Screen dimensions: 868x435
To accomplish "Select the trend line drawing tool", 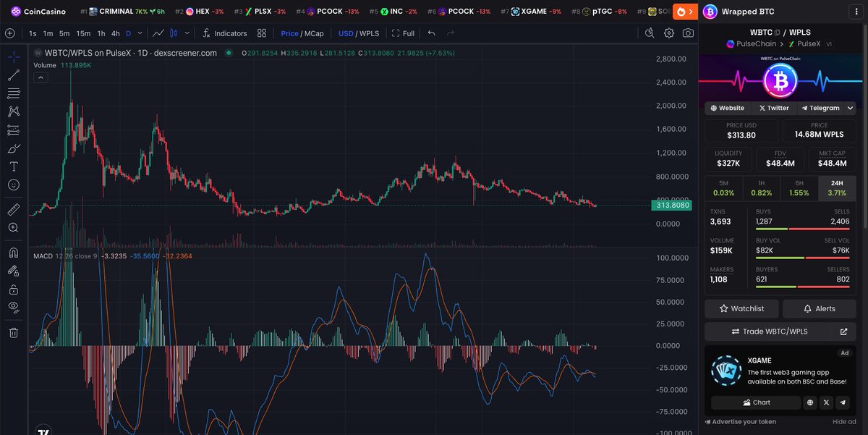I will click(13, 75).
